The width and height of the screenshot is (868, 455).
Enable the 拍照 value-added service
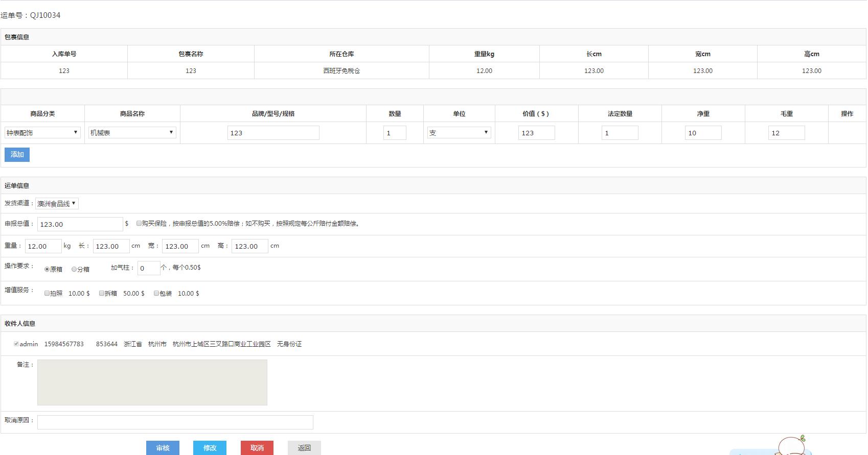[47, 293]
